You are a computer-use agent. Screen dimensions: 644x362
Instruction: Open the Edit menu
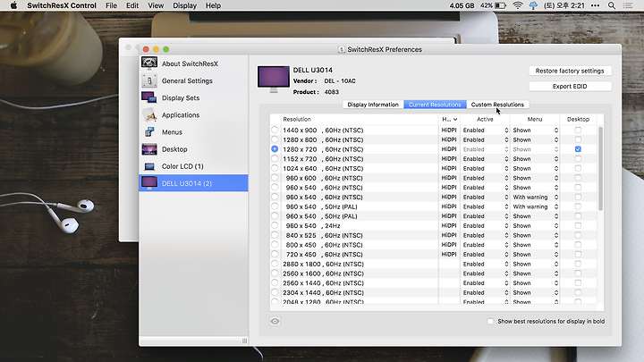tap(132, 5)
